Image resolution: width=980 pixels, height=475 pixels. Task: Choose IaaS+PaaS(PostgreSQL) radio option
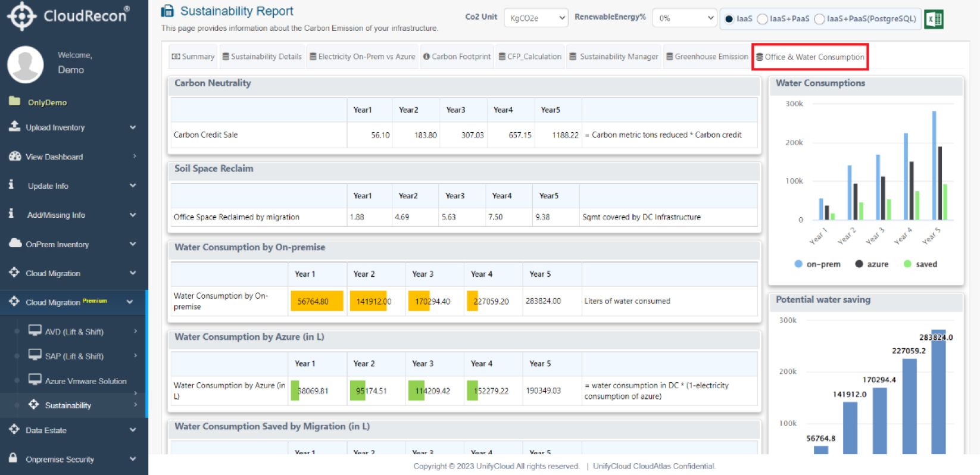coord(819,19)
